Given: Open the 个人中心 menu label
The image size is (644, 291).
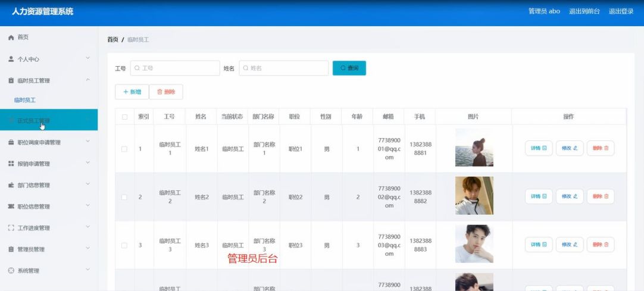Looking at the screenshot, I should [x=29, y=59].
